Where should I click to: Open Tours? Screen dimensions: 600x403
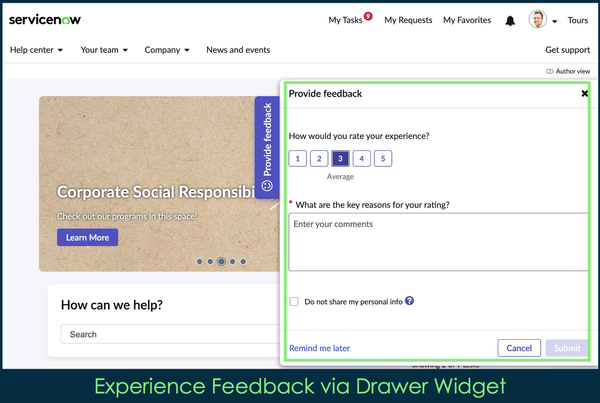(578, 20)
